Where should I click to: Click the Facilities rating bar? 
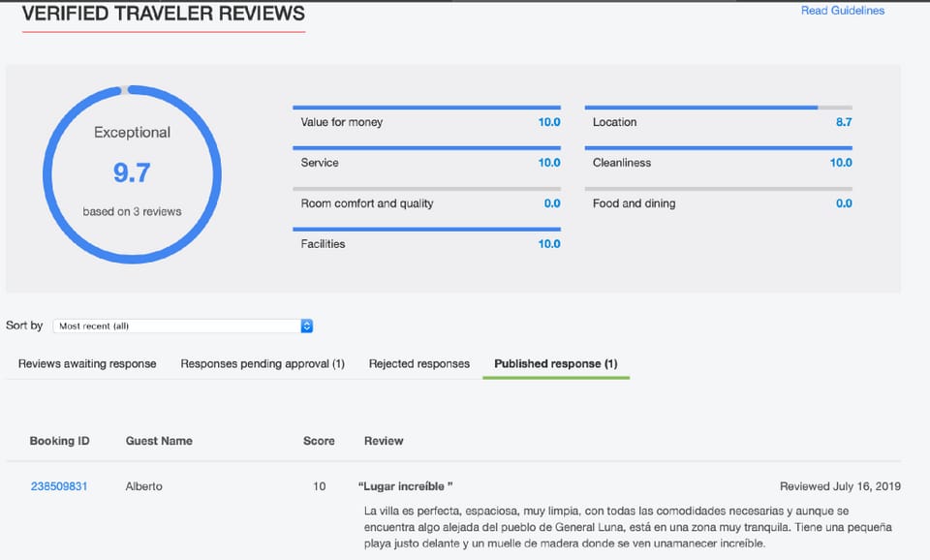coord(426,230)
